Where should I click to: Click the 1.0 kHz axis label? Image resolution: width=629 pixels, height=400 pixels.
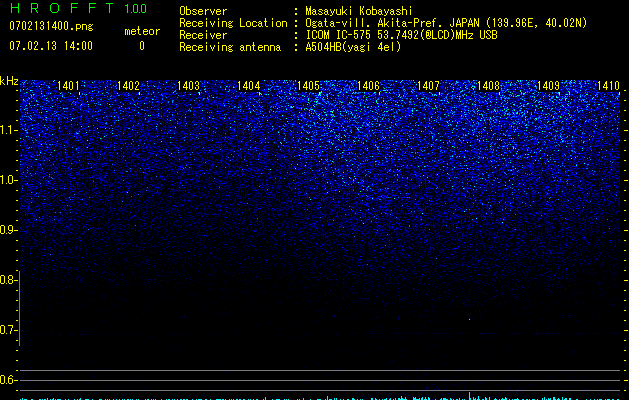[8, 180]
